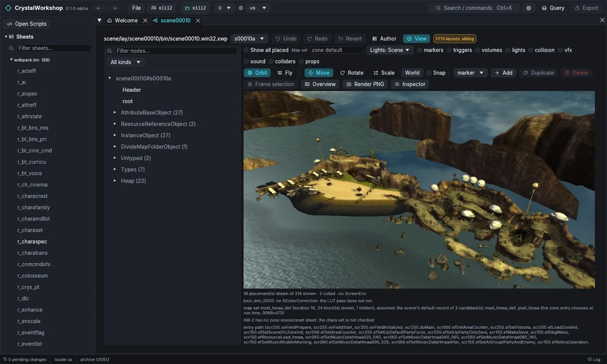This screenshot has width=607, height=364.
Task: Open the Overview map
Action: point(320,84)
